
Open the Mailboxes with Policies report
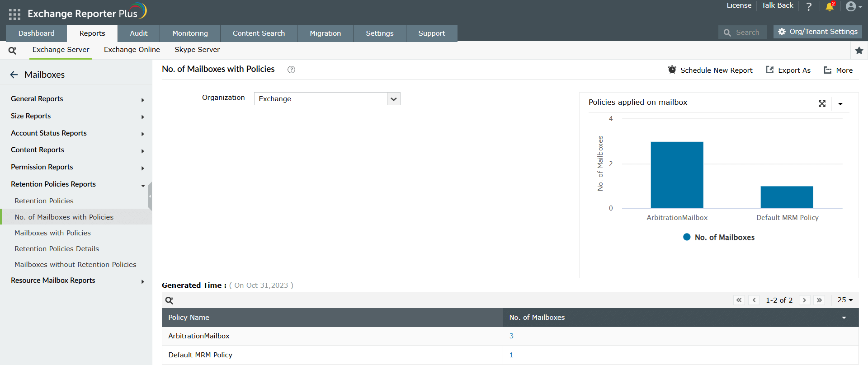tap(52, 233)
